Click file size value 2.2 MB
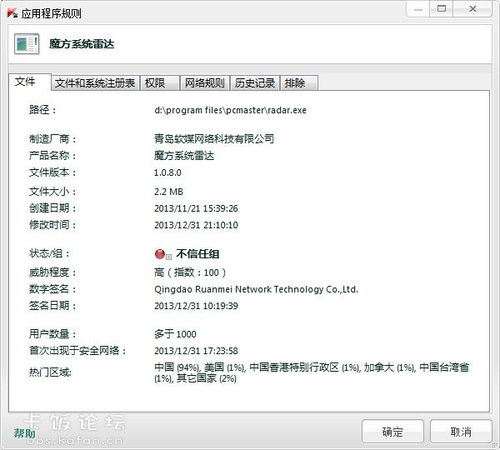500x450 pixels. [169, 192]
